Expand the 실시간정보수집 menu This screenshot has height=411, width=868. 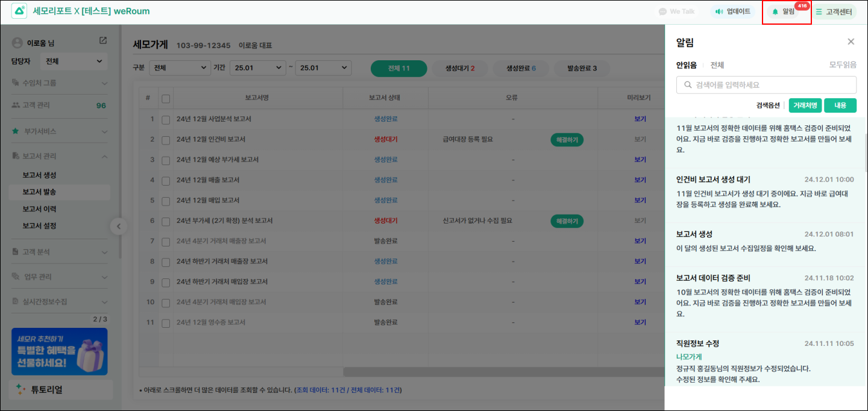pos(60,301)
